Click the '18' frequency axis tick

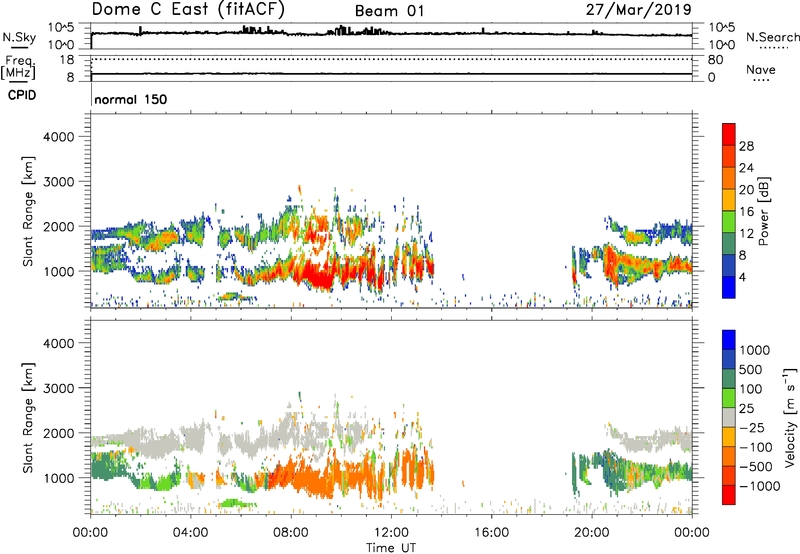click(x=67, y=60)
